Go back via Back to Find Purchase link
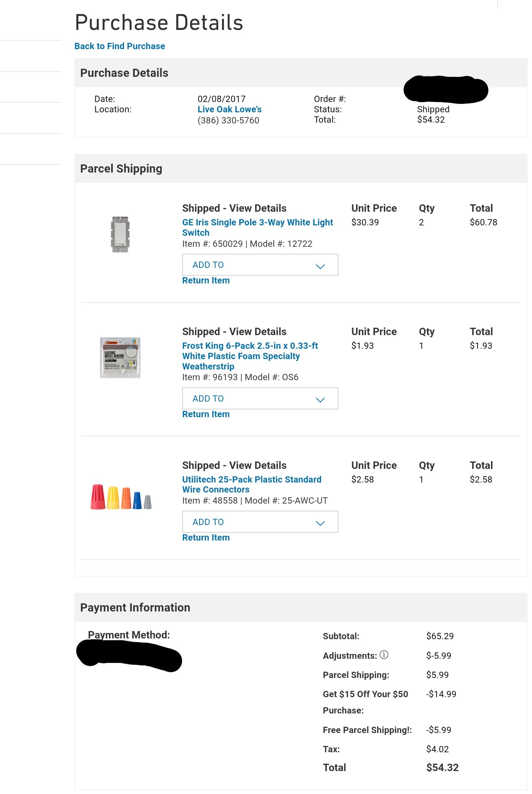Screen dimensions: 532x794 point(120,46)
